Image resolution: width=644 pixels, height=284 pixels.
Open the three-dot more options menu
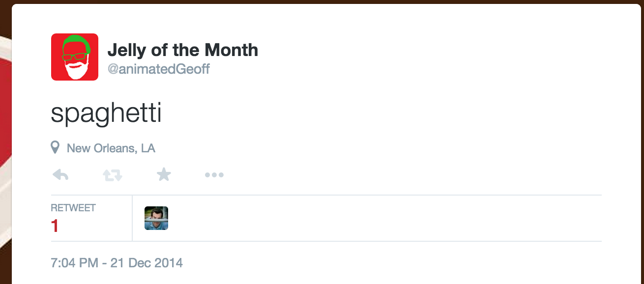click(214, 175)
